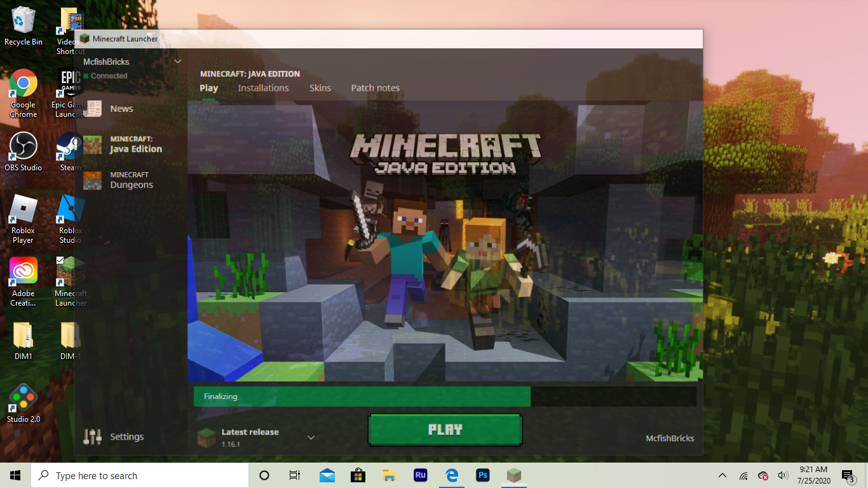
Task: Open the News menu item label
Action: (x=121, y=109)
